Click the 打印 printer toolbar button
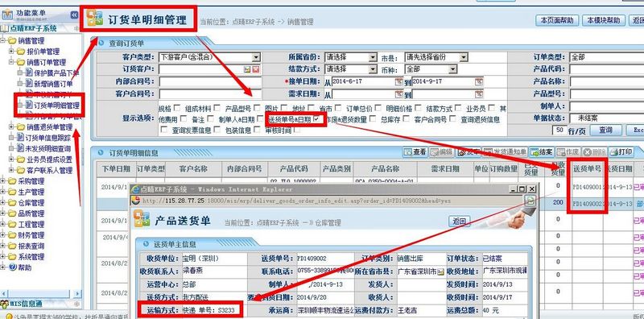The height and width of the screenshot is (319, 644). (x=620, y=152)
